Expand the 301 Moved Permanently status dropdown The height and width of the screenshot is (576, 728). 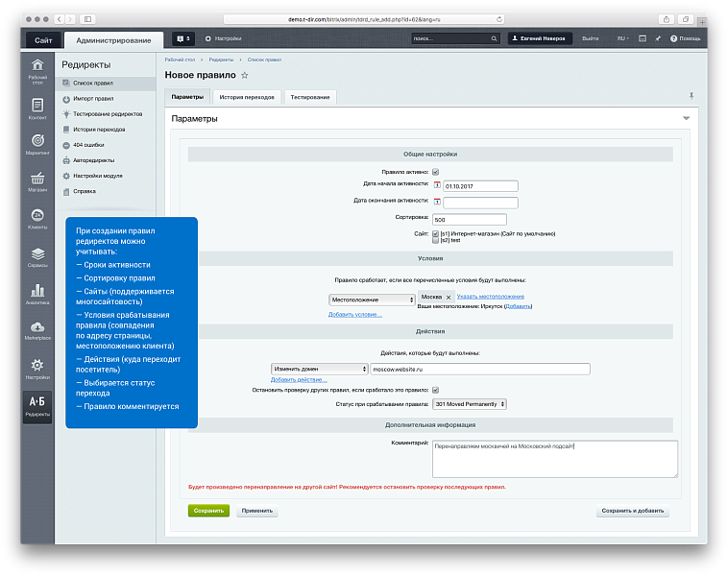pyautogui.click(x=469, y=404)
